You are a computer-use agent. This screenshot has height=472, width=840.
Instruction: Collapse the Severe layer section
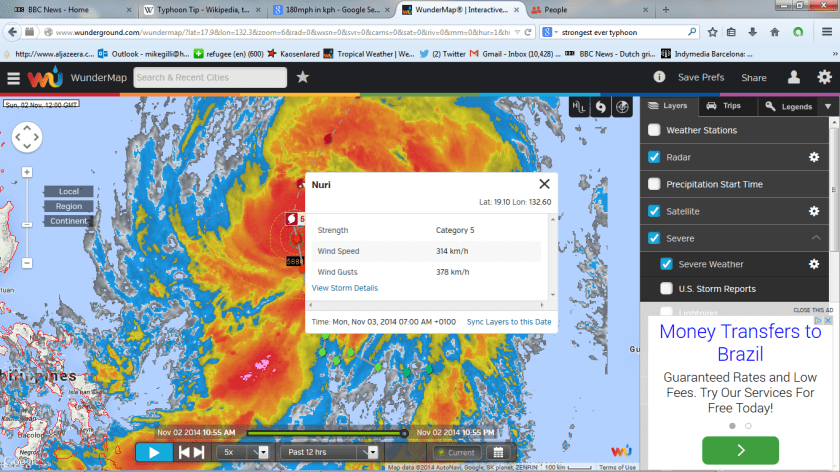coord(817,238)
